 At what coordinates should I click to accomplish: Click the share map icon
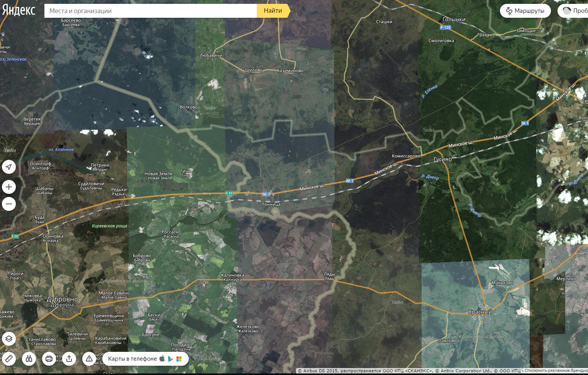pyautogui.click(x=69, y=359)
